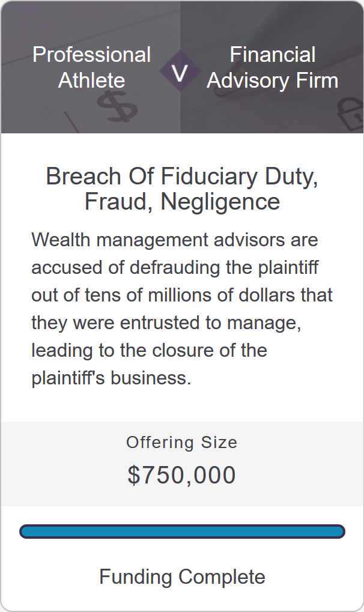Click the text 'Wealth management advisors are'
Viewport: 364px width, 612px height.
(x=175, y=239)
